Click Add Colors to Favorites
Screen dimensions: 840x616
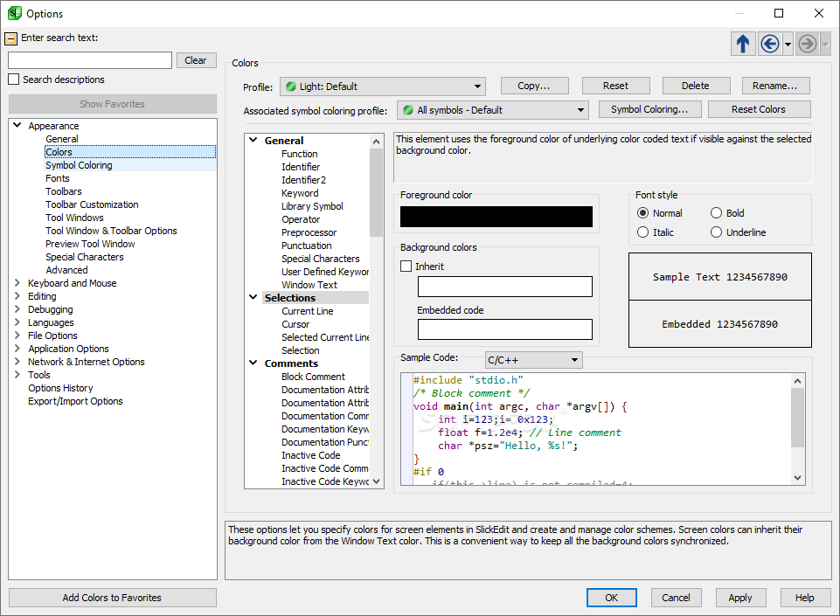tap(112, 598)
